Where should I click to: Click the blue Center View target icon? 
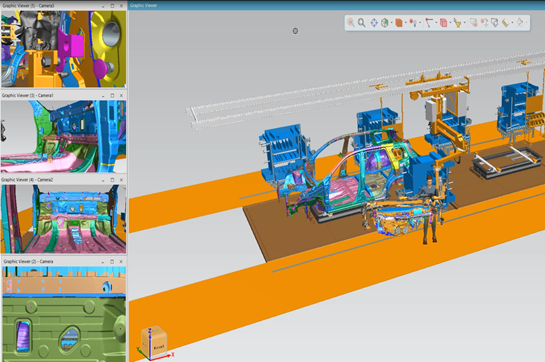coord(374,23)
